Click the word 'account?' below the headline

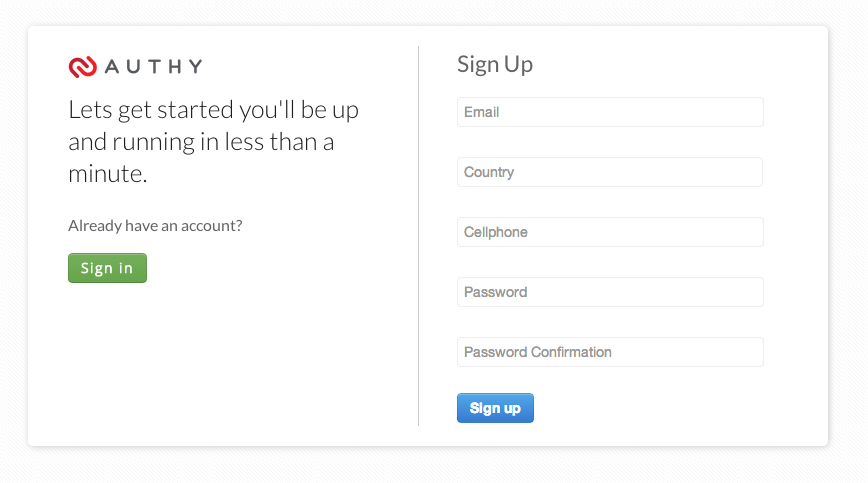[x=212, y=226]
